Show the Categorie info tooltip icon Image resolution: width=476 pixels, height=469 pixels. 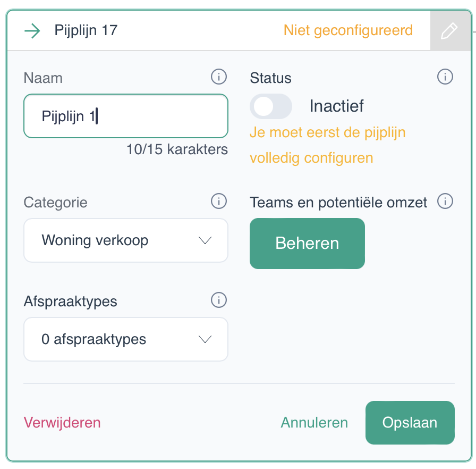(x=218, y=201)
